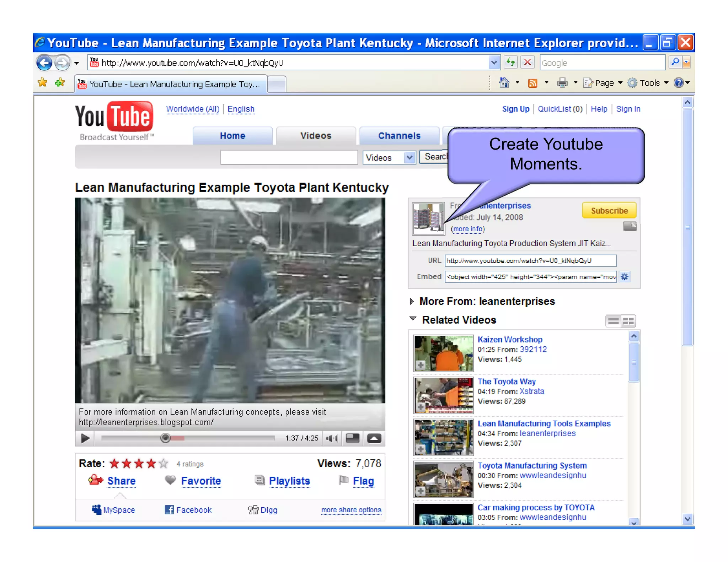
Task: Go back with the browser Back arrow
Action: [44, 63]
